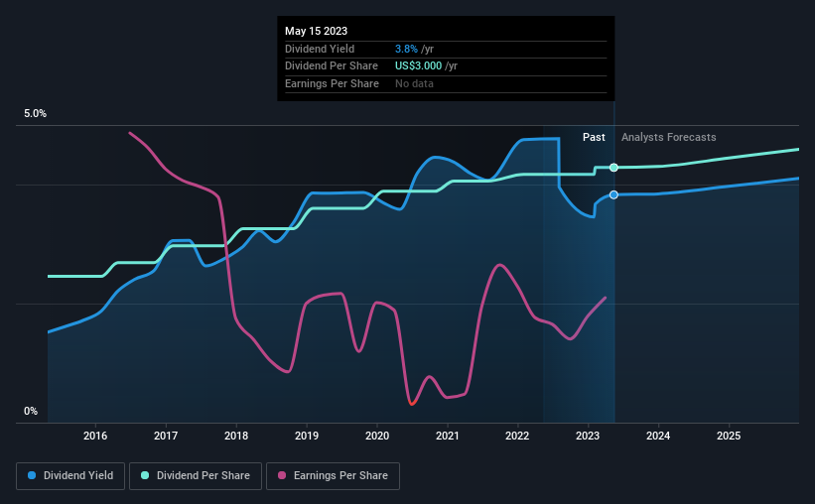This screenshot has width=815, height=504.
Task: Click the May 15 2023 tooltip date header
Action: coord(316,31)
